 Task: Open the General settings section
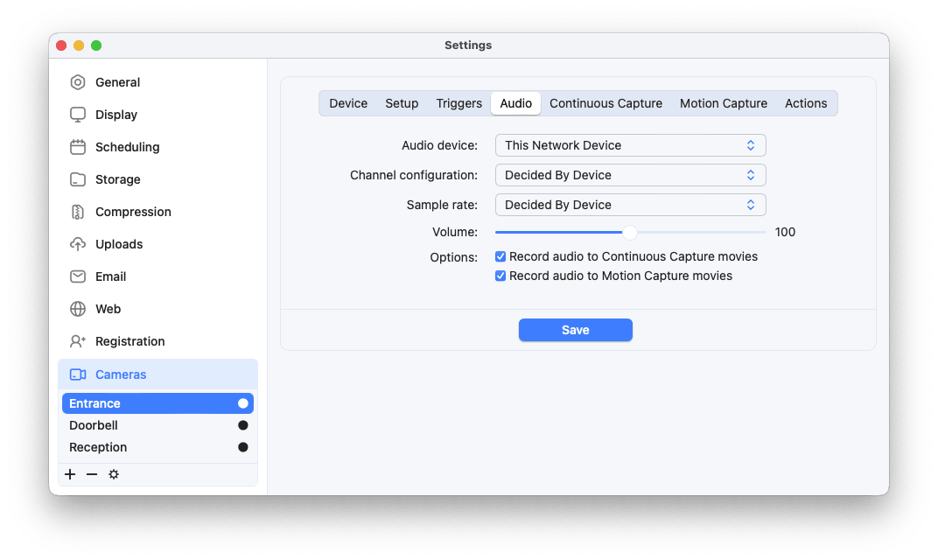pos(116,81)
